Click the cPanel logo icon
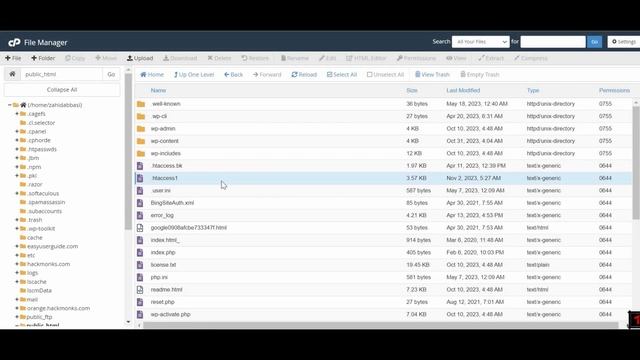The height and width of the screenshot is (360, 640). (x=14, y=42)
